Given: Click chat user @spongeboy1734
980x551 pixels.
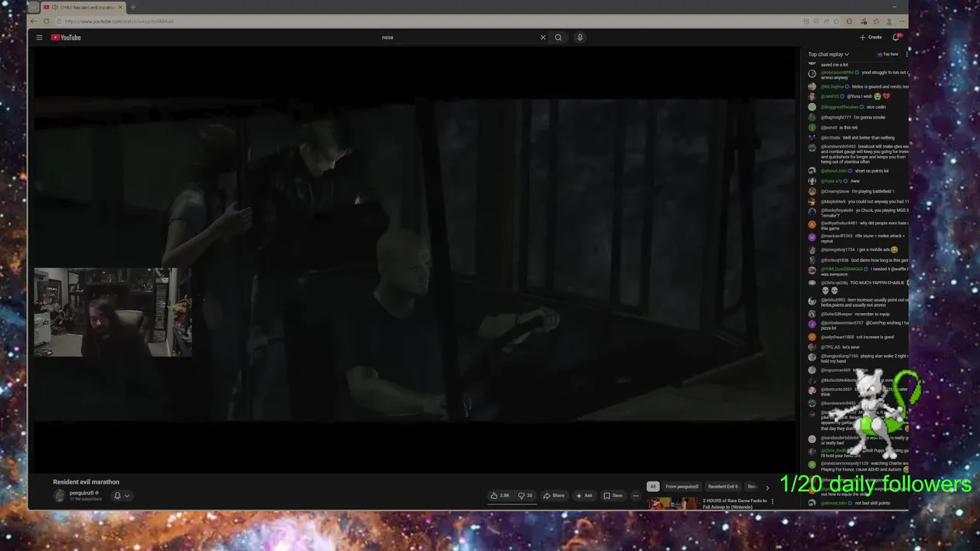Looking at the screenshot, I should tap(837, 249).
